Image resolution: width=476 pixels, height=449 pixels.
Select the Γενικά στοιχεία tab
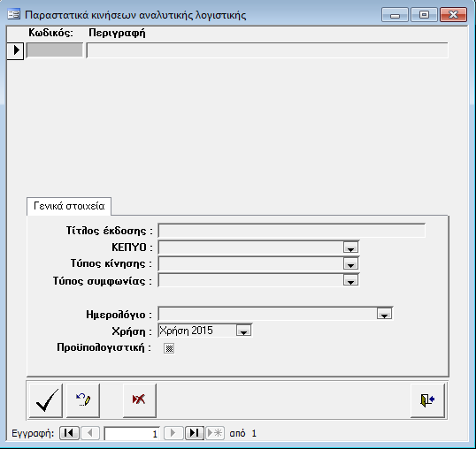click(x=69, y=206)
